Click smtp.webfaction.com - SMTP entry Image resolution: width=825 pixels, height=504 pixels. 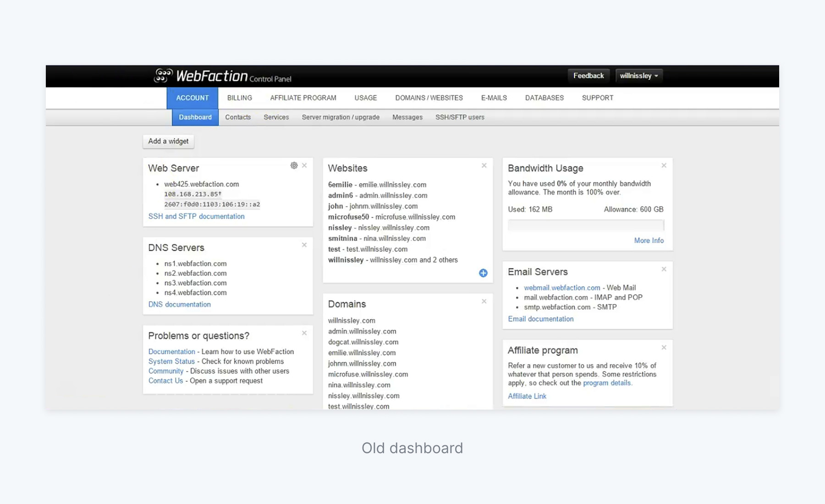tap(570, 307)
